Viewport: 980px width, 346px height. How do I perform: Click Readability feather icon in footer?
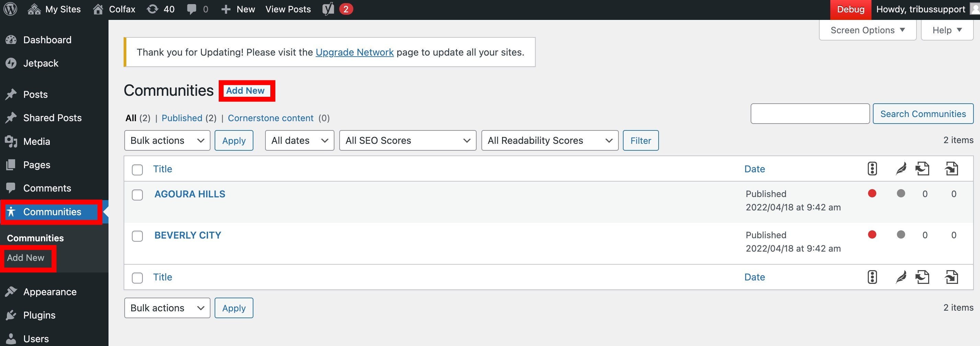[901, 277]
